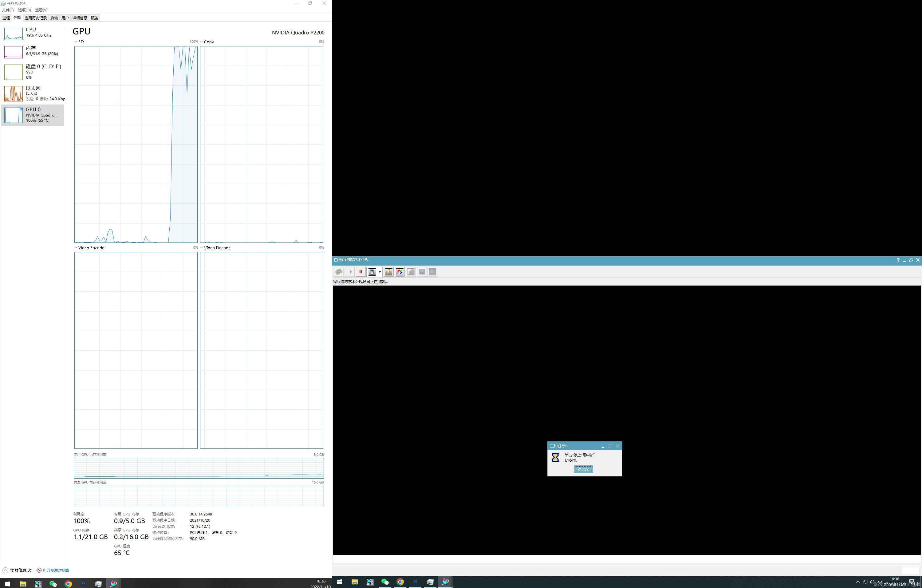Screen dimensions: 922x588
Task: Click the volume speaker tray icon
Action: click(x=872, y=582)
